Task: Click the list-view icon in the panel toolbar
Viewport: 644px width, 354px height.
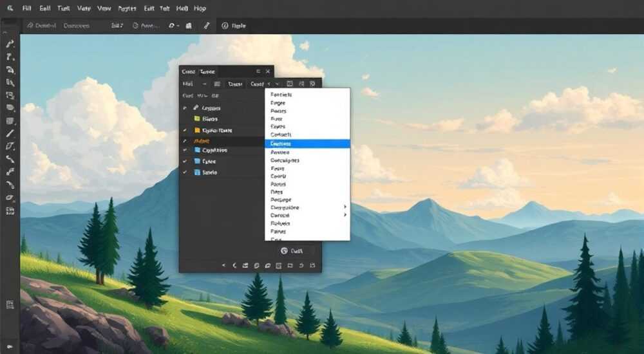Action: click(217, 84)
